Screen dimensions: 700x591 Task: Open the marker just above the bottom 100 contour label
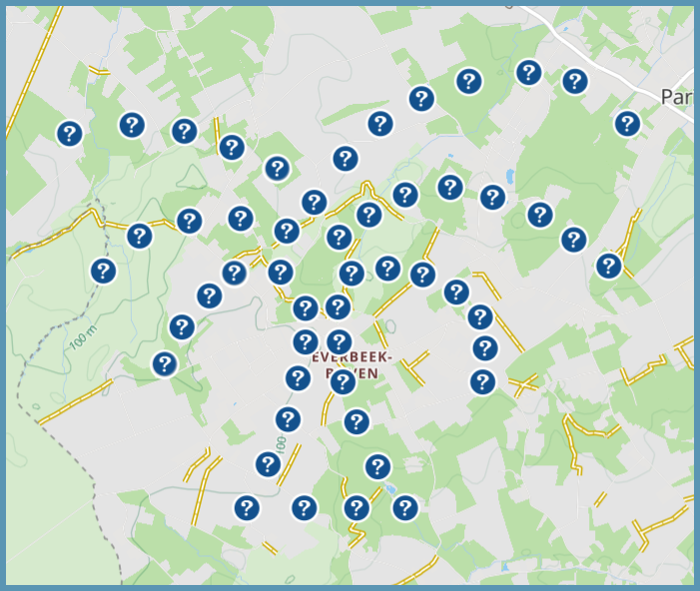coord(288,419)
